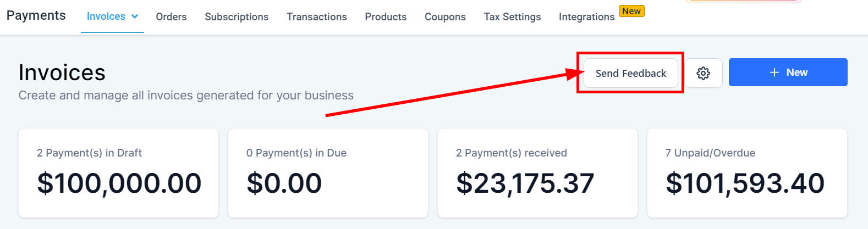The image size is (868, 229).
Task: Open the invoice settings gear icon
Action: (703, 73)
